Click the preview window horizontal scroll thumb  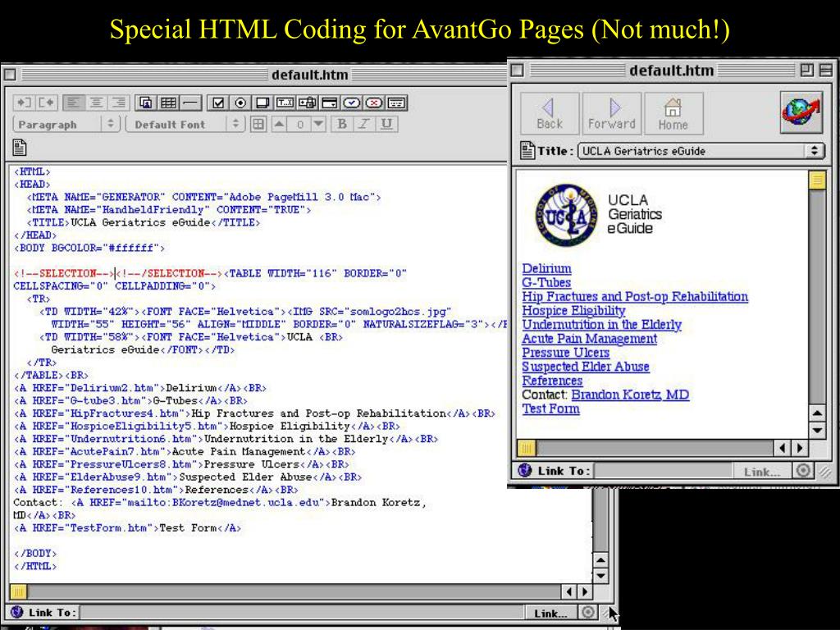[526, 448]
